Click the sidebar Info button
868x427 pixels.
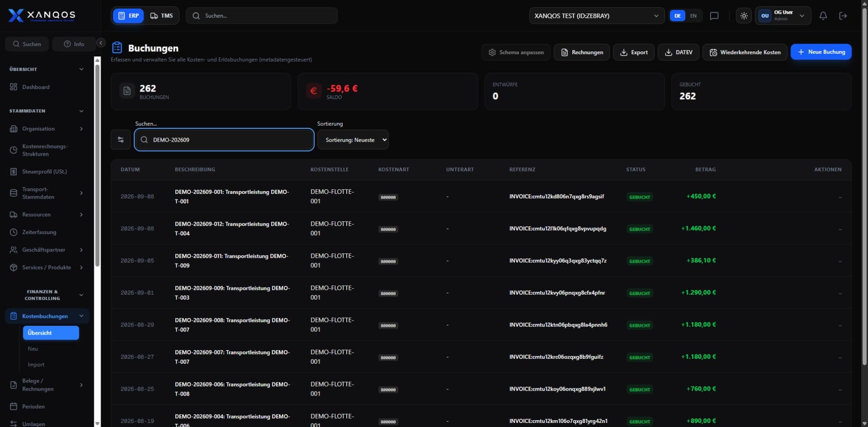(74, 44)
